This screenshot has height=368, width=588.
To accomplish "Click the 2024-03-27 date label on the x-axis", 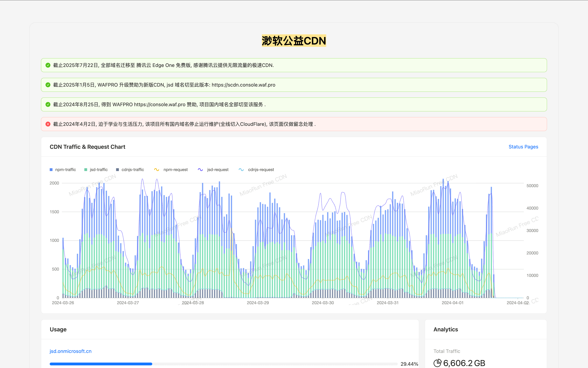I will pyautogui.click(x=128, y=303).
